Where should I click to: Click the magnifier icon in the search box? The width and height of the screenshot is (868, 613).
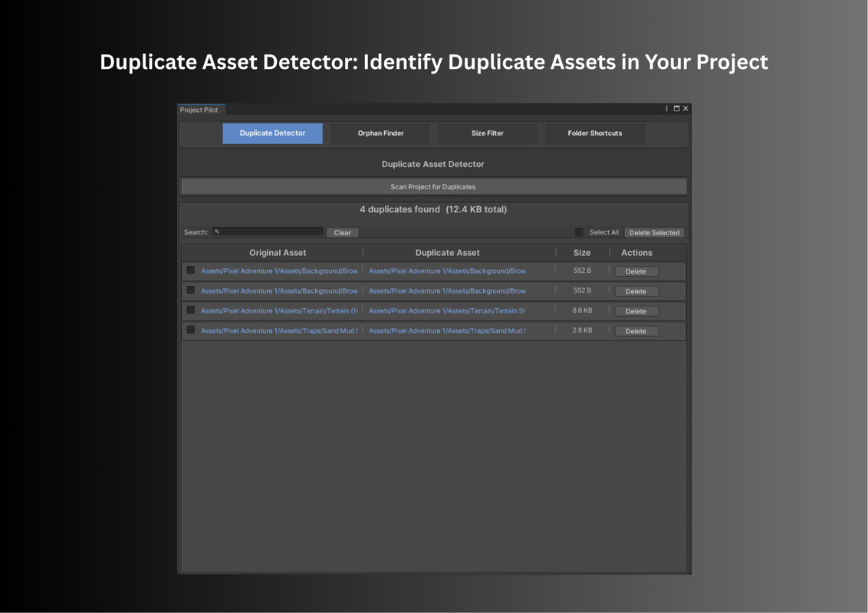[x=217, y=231]
